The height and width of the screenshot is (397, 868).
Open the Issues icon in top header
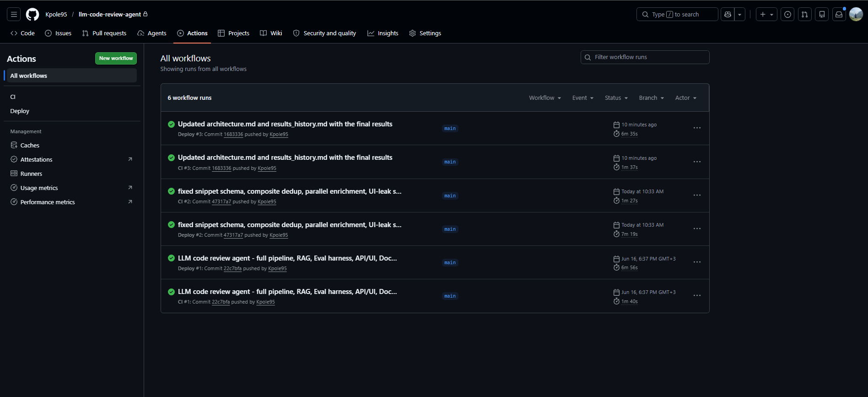point(787,14)
